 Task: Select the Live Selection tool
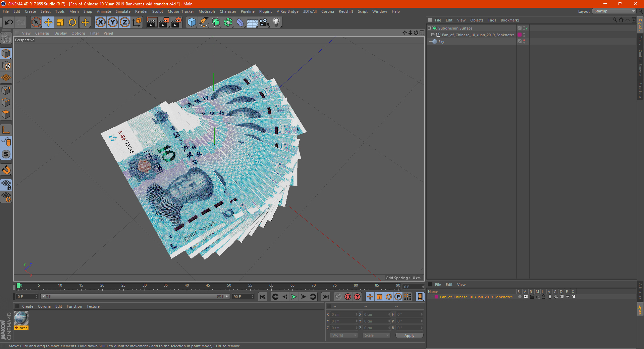pyautogui.click(x=36, y=22)
